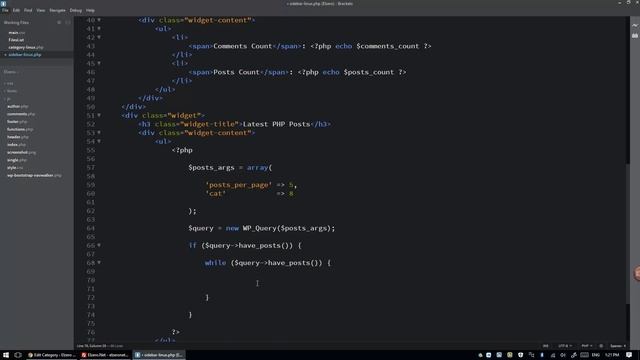
Task: Place cursor on empty line 70
Action: click(x=362, y=280)
